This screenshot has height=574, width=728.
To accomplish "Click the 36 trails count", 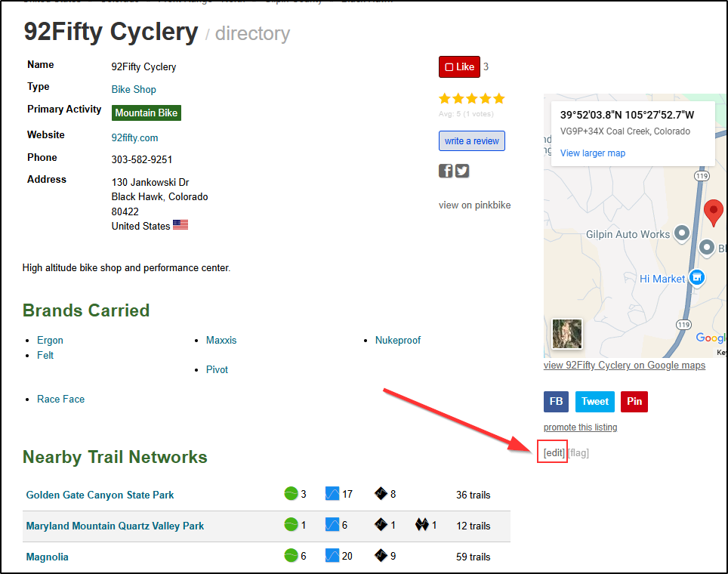I will [x=473, y=495].
